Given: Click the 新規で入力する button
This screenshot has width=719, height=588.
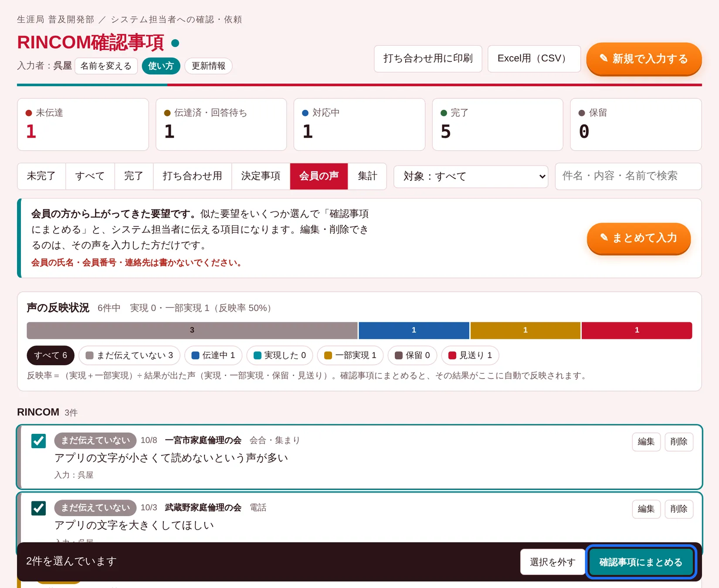Looking at the screenshot, I should [644, 58].
